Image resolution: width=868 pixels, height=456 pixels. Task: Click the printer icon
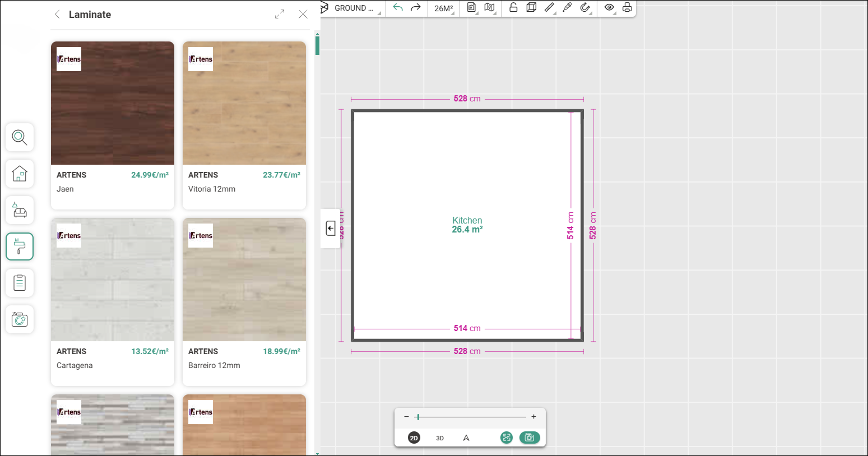[x=627, y=8]
